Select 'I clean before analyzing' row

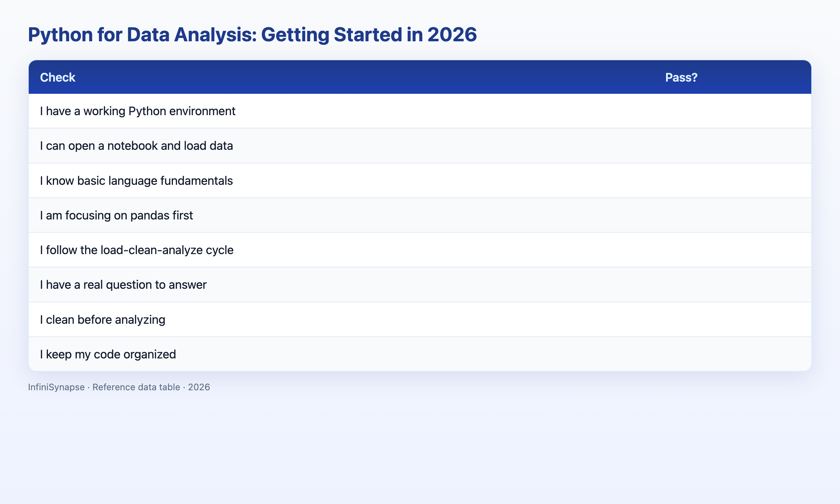click(420, 319)
